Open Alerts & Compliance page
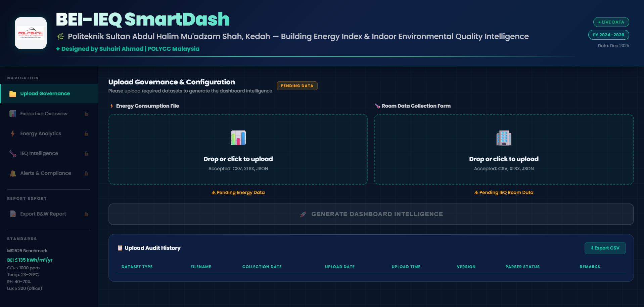 pos(49,173)
